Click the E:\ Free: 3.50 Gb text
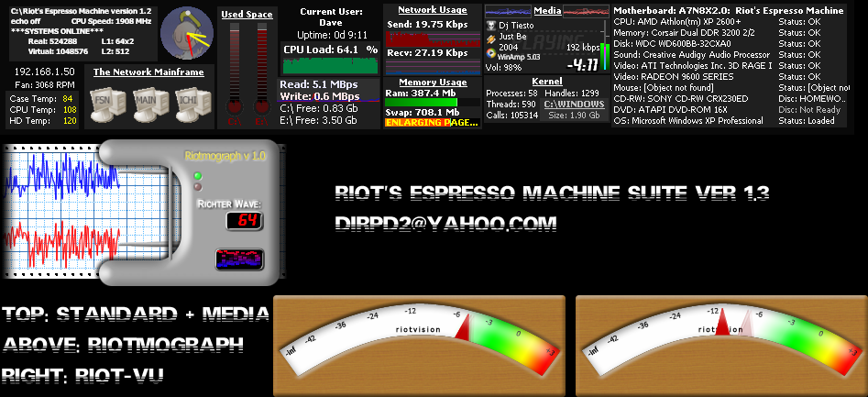The width and height of the screenshot is (868, 397). [x=319, y=120]
